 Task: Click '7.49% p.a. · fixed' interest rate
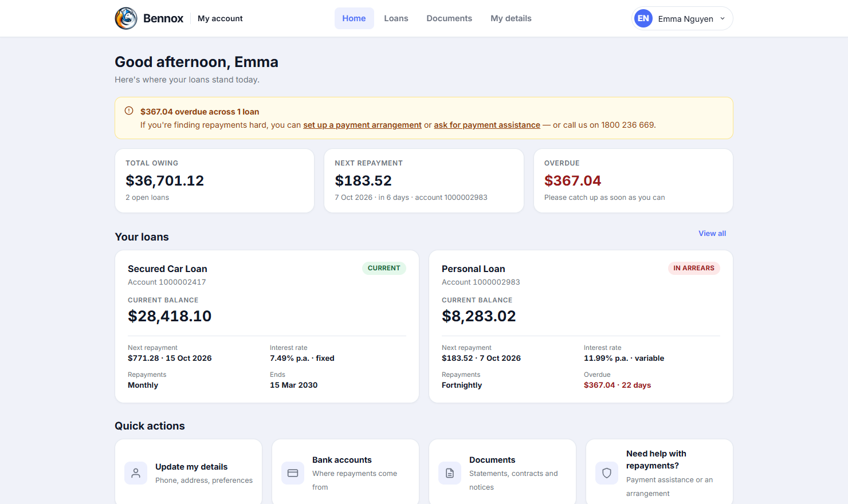(x=302, y=358)
